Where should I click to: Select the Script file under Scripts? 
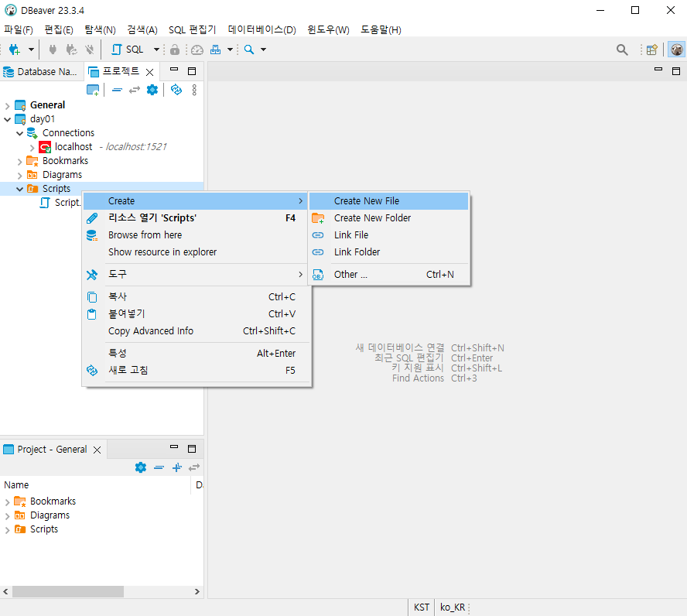(60, 203)
